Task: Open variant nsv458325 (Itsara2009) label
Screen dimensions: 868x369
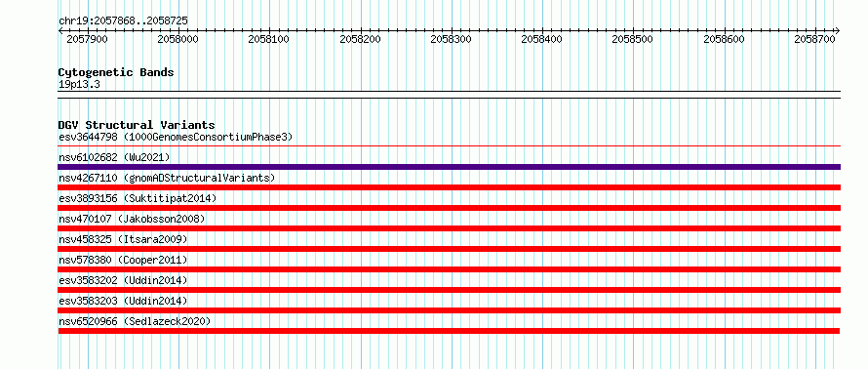Action: click(123, 239)
